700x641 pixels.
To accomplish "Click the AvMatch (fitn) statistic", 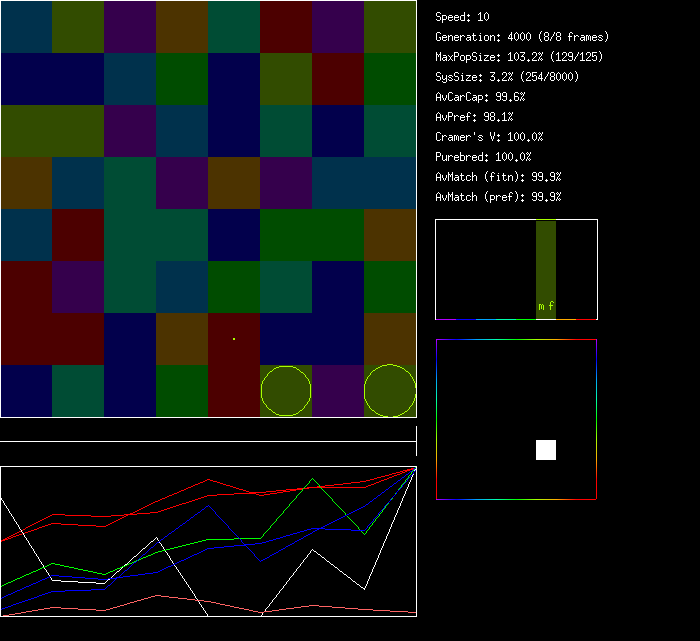I will [x=498, y=177].
